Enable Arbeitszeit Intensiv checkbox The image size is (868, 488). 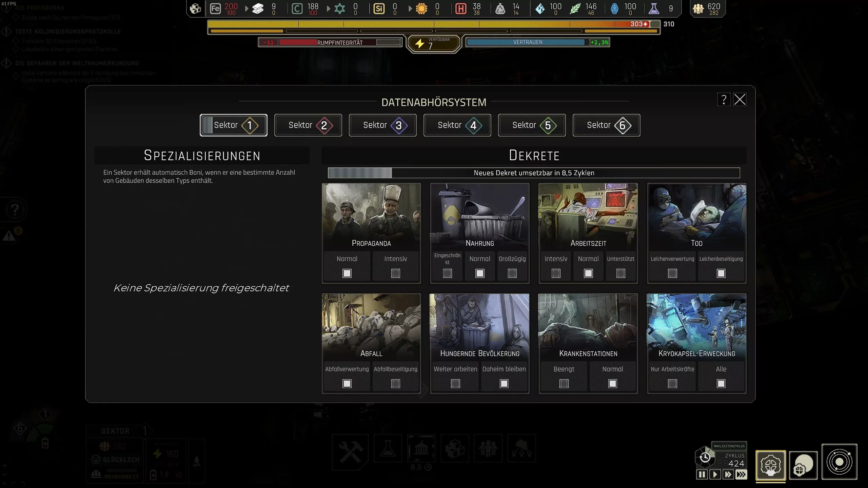click(556, 273)
